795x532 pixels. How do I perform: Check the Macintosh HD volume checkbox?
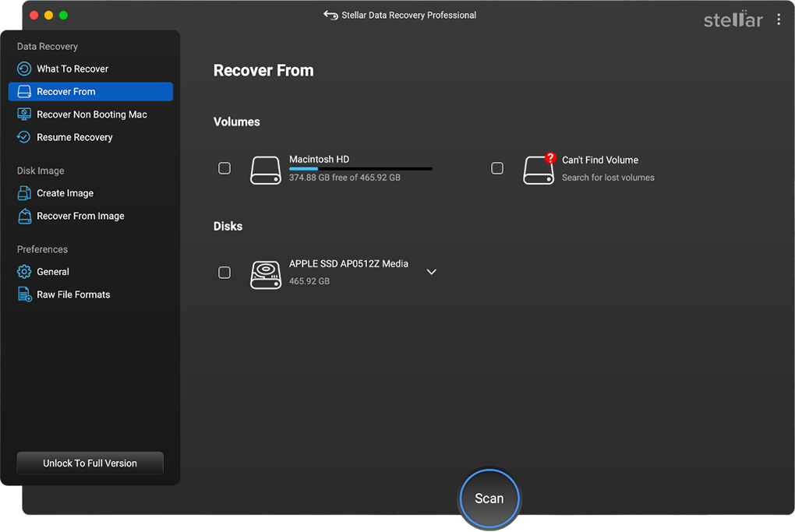tap(224, 168)
